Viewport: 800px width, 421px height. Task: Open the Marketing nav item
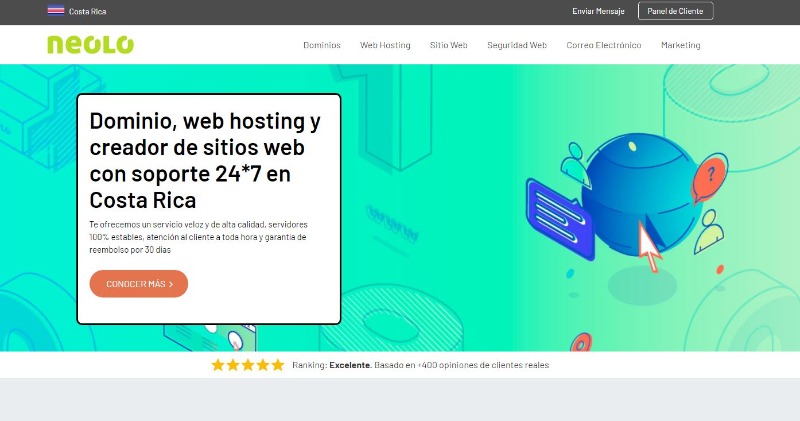[680, 45]
